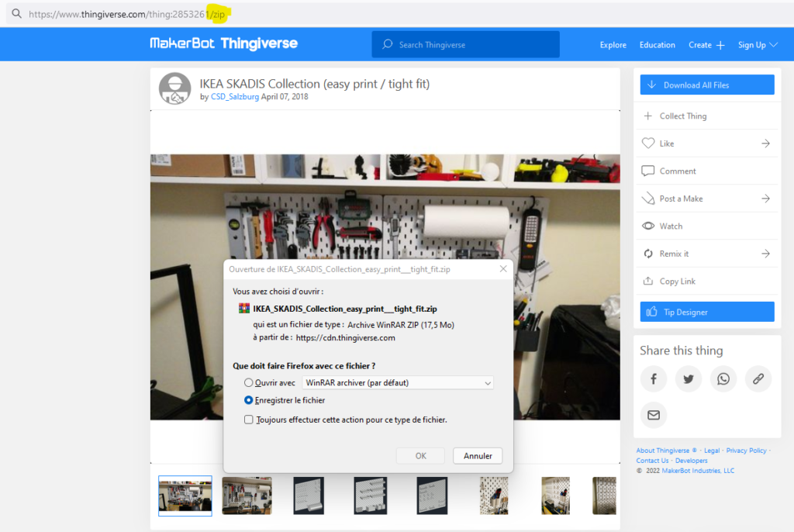The image size is (794, 532).
Task: Expand the Remix it arrow
Action: (765, 254)
